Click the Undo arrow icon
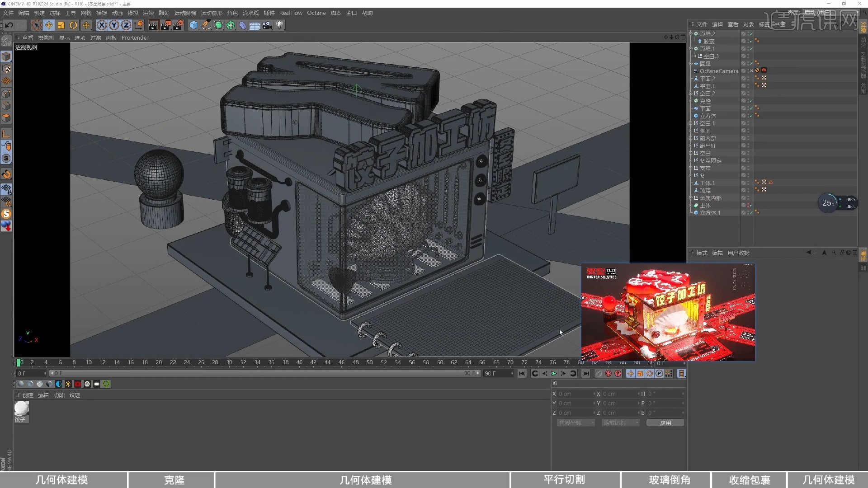Viewport: 868px width, 488px height. pyautogui.click(x=9, y=25)
